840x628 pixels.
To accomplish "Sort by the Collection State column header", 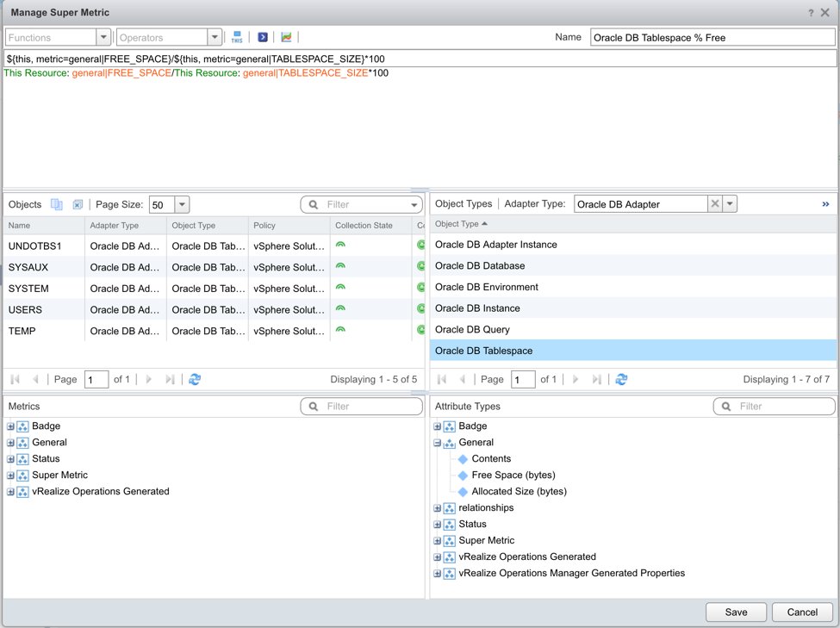I will [370, 226].
